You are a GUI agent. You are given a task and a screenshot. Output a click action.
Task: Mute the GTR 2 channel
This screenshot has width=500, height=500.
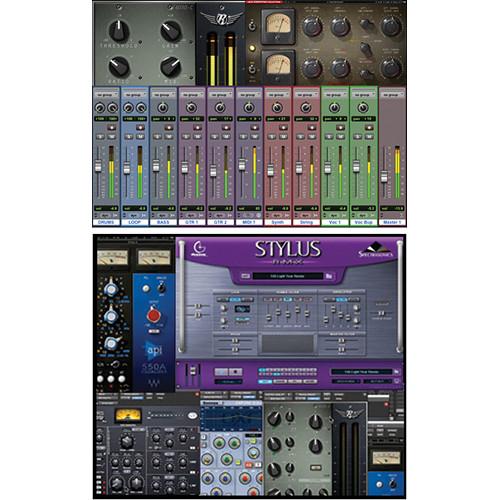coord(226,137)
